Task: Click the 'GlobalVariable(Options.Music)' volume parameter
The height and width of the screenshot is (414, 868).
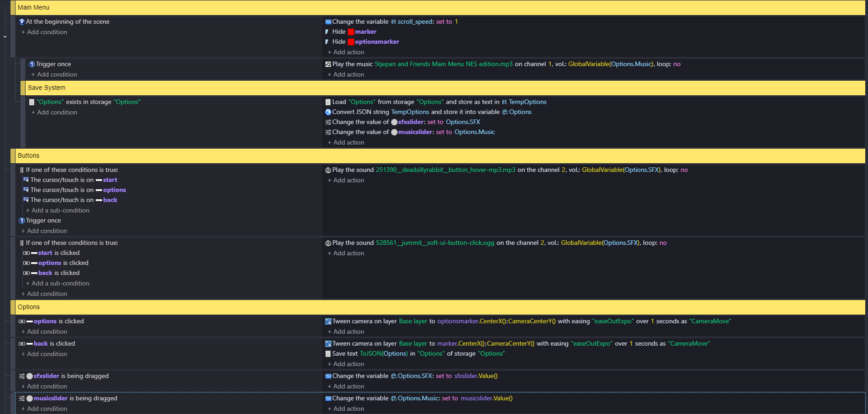Action: point(610,64)
